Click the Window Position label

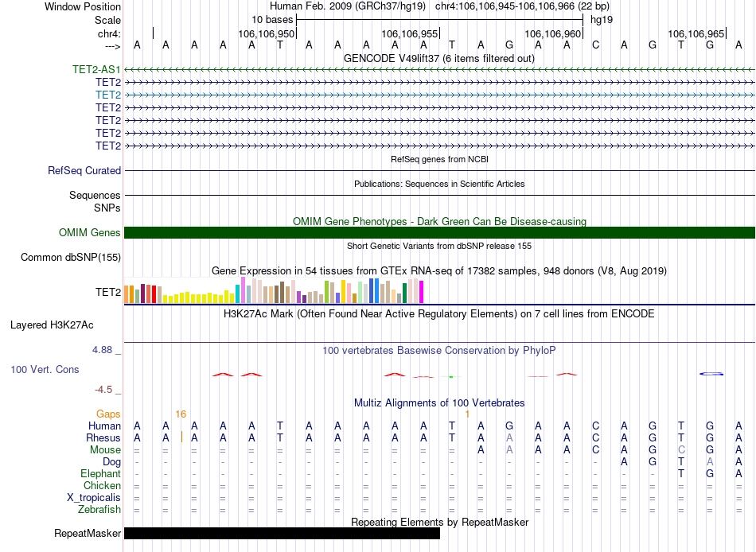point(83,6)
